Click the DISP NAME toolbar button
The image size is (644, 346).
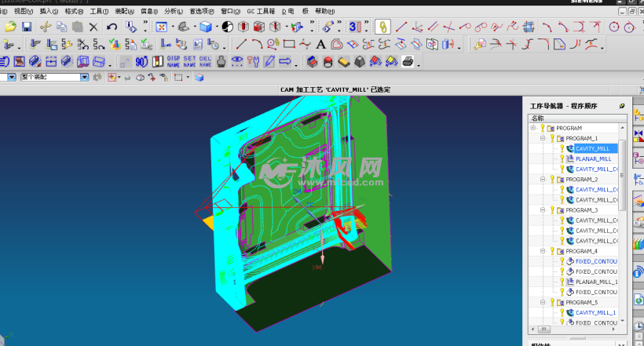174,61
